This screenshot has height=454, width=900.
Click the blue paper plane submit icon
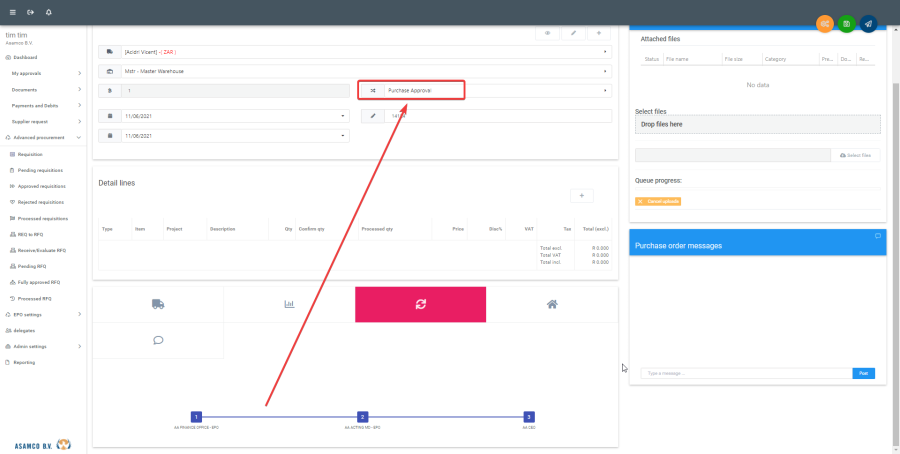(x=868, y=23)
